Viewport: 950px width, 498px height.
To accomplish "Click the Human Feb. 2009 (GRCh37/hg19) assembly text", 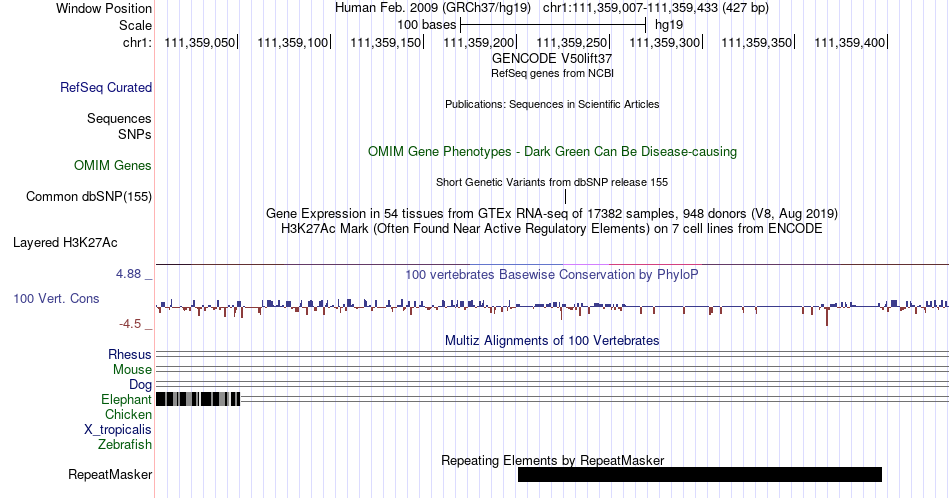I will point(433,8).
